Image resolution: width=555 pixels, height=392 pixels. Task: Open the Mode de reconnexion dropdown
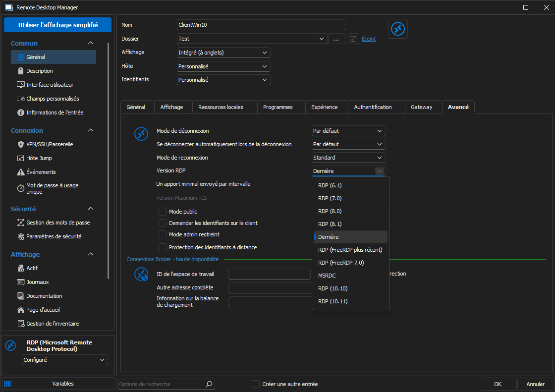348,158
